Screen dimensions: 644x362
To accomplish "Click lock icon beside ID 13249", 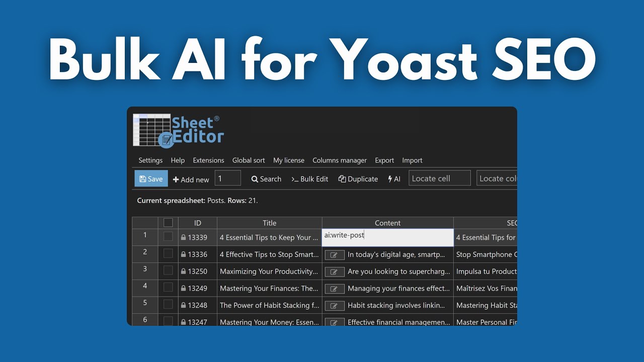I will click(184, 288).
